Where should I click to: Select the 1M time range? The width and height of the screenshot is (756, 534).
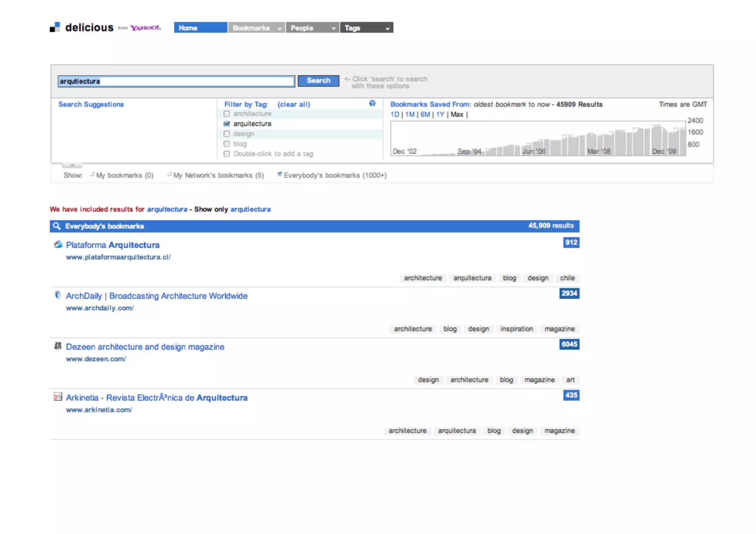coord(409,114)
